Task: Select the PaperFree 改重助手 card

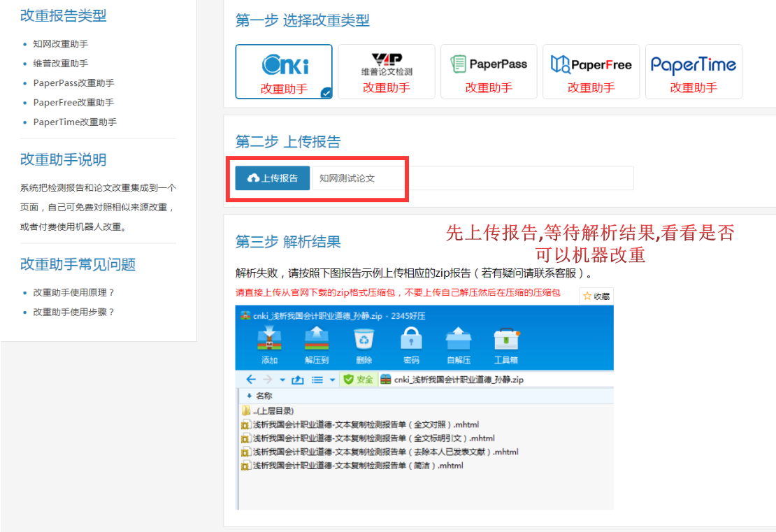Action: (591, 72)
